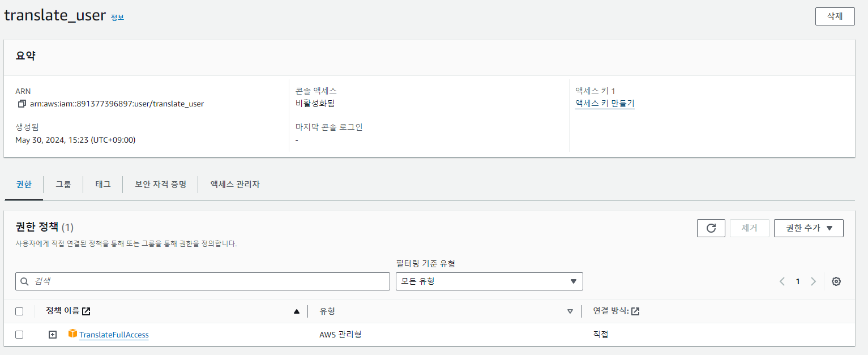Click the 삭제 button
The height and width of the screenshot is (355, 868).
tap(835, 16)
